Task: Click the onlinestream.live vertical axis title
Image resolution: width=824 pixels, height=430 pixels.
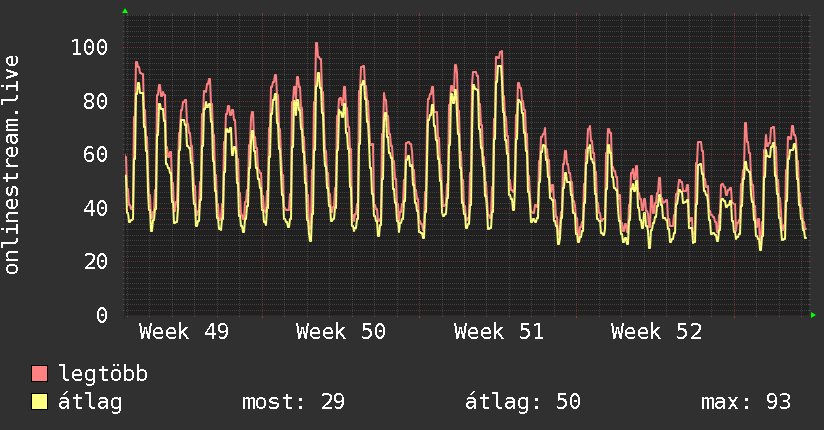Action: tap(12, 165)
